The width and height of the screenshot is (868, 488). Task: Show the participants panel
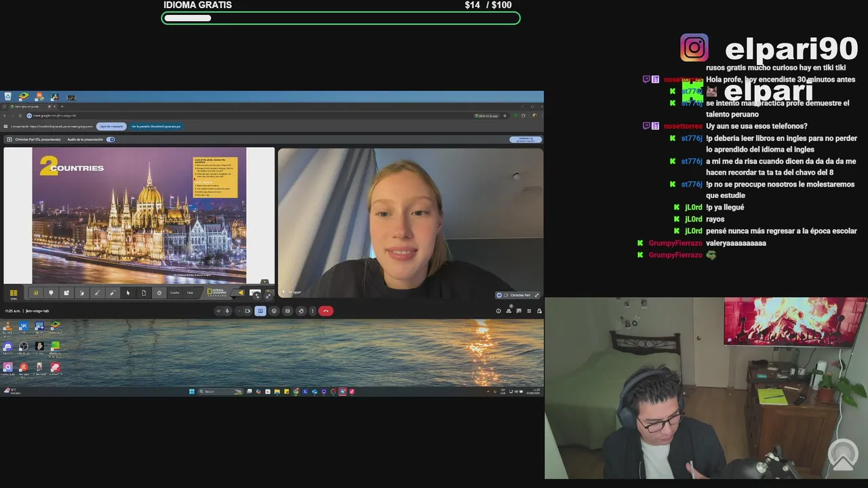point(509,311)
